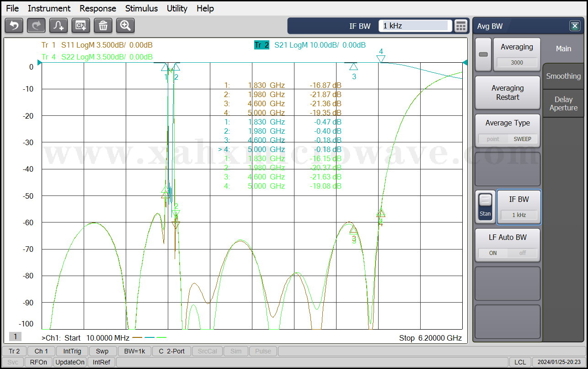Viewport: 588px width, 369px height.
Task: Open the Utility menu
Action: tap(177, 8)
